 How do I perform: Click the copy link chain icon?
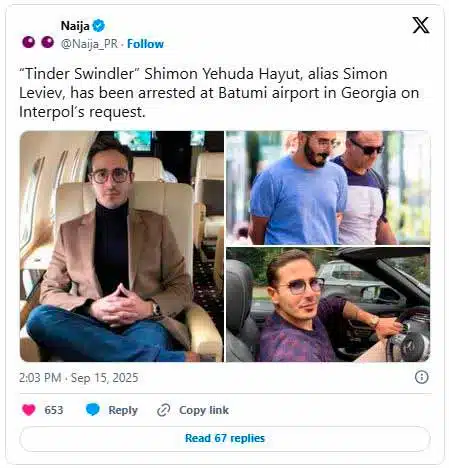(x=164, y=410)
